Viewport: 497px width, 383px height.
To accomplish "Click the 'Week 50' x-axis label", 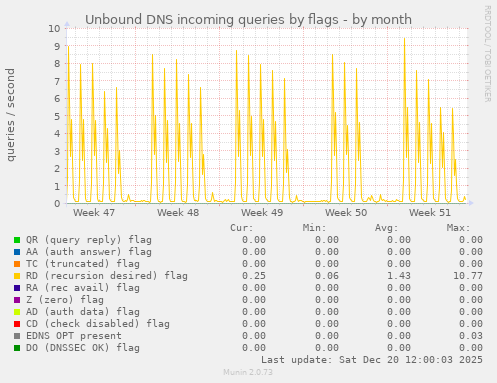I will tap(346, 213).
